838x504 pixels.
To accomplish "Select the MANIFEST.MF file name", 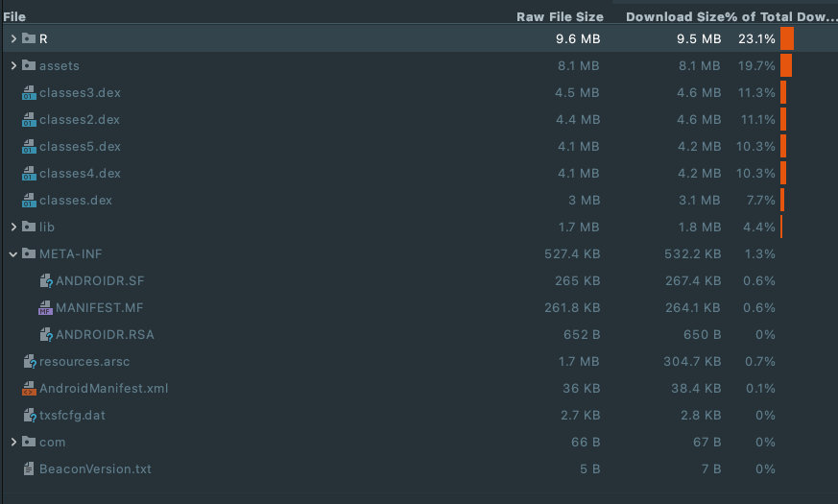I will 100,308.
